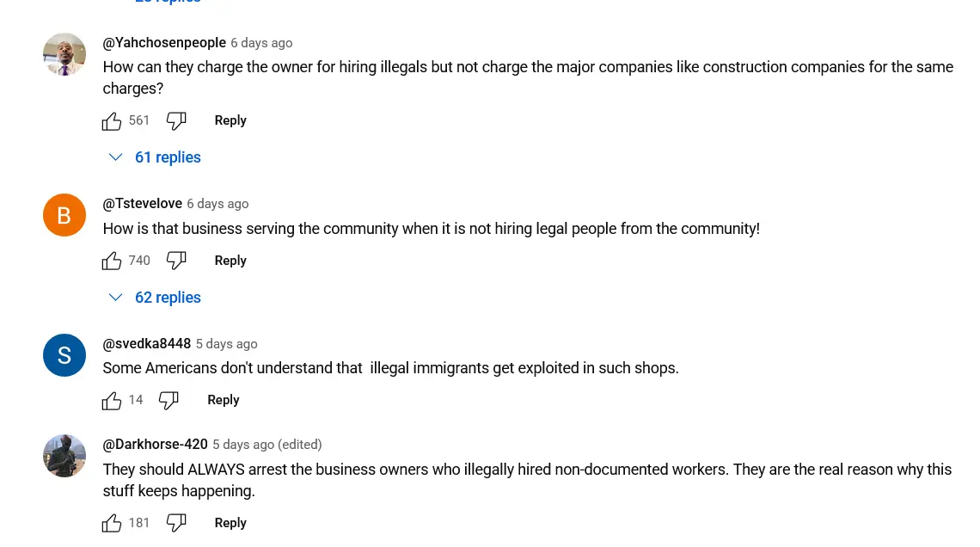Open the @Yahchosenpeople channel link
The height and width of the screenshot is (547, 980).
pos(164,42)
